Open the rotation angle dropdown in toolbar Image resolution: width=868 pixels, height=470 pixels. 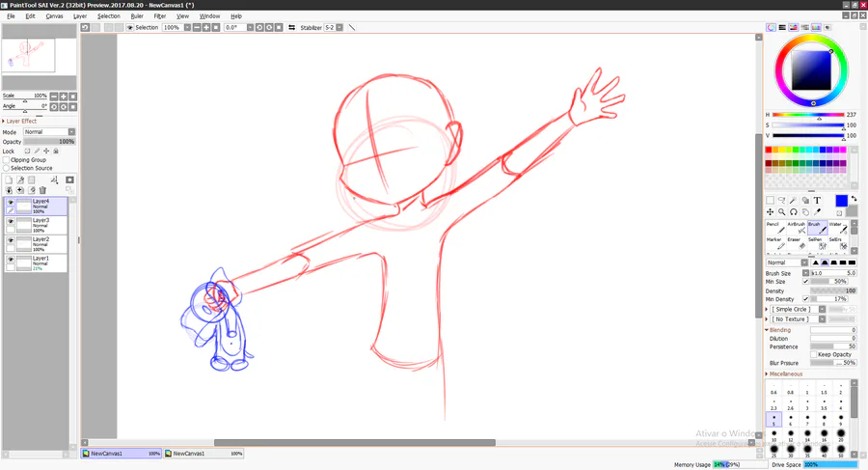250,27
